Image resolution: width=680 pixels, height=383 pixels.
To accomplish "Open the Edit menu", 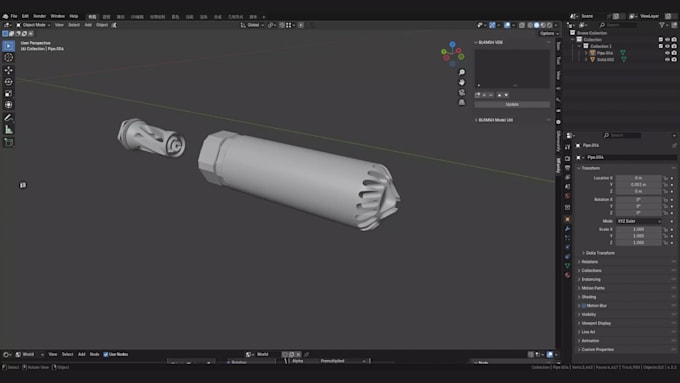I will [25, 16].
